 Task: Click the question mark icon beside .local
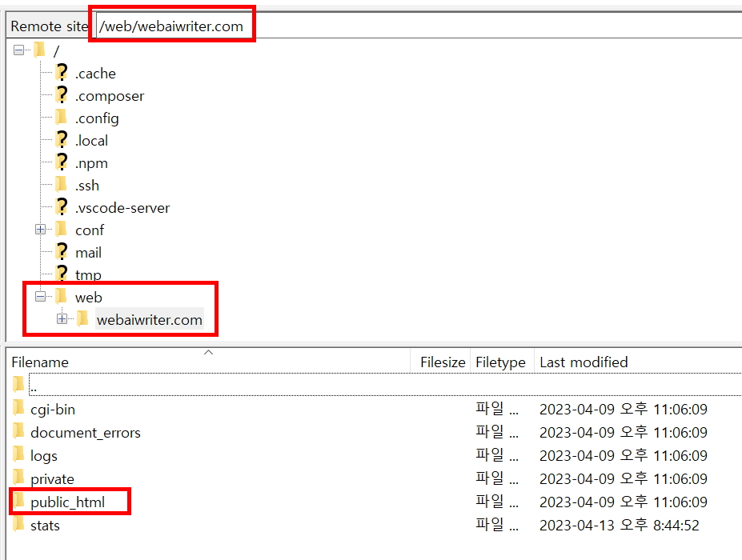pos(62,139)
